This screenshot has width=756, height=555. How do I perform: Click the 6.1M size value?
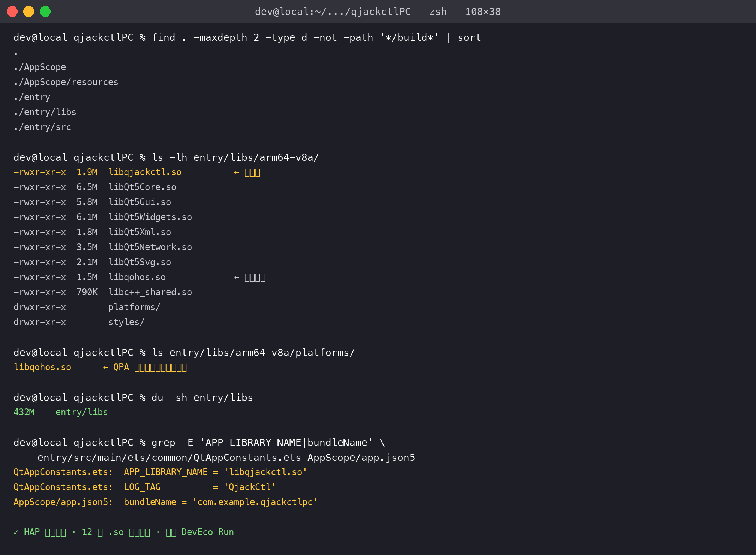[x=87, y=217]
